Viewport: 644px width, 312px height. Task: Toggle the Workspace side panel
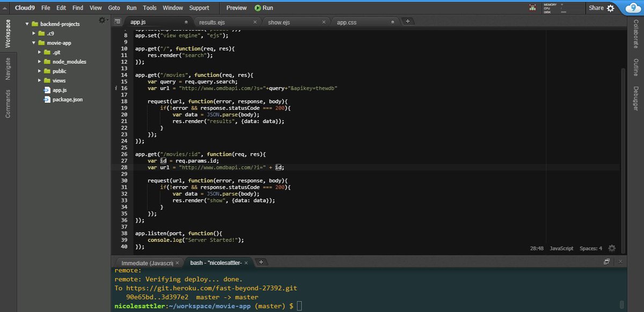(8, 34)
